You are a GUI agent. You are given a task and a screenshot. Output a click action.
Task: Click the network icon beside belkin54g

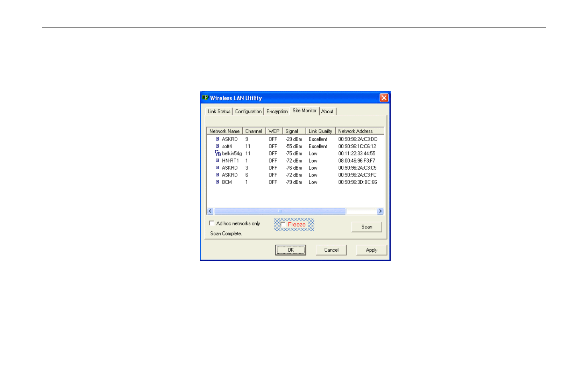point(218,153)
